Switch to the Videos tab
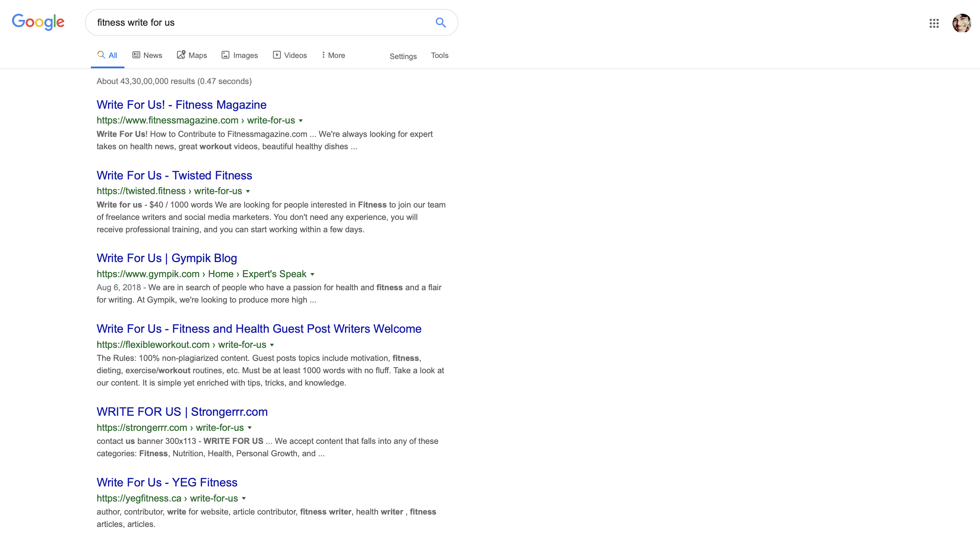 click(x=290, y=55)
